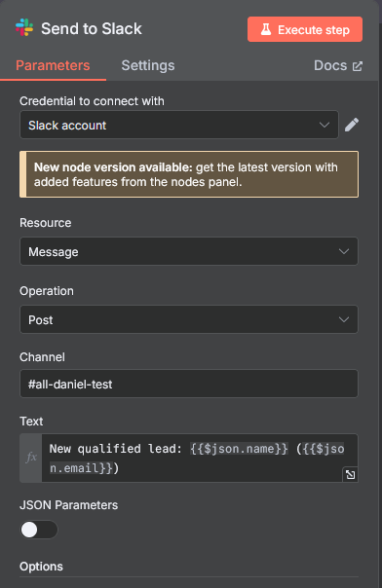Open the Docs link
The width and height of the screenshot is (382, 588).
338,65
